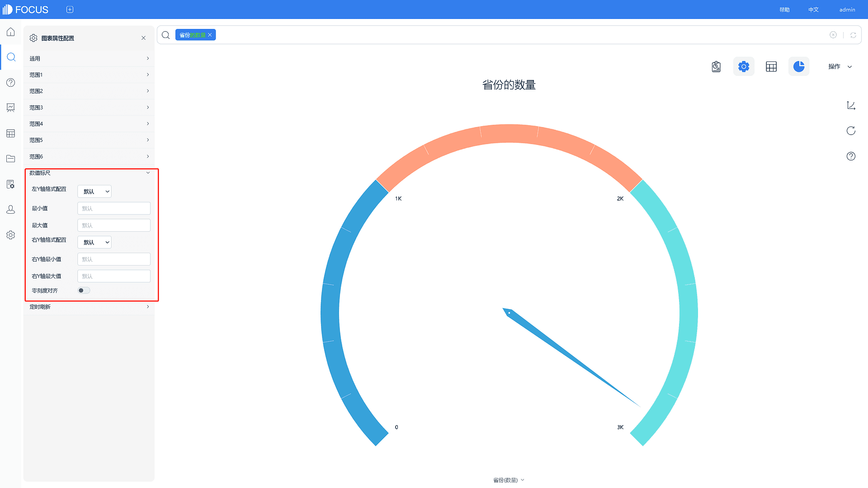Click the gauge/speedometer chart icon
868x488 pixels.
[799, 66]
